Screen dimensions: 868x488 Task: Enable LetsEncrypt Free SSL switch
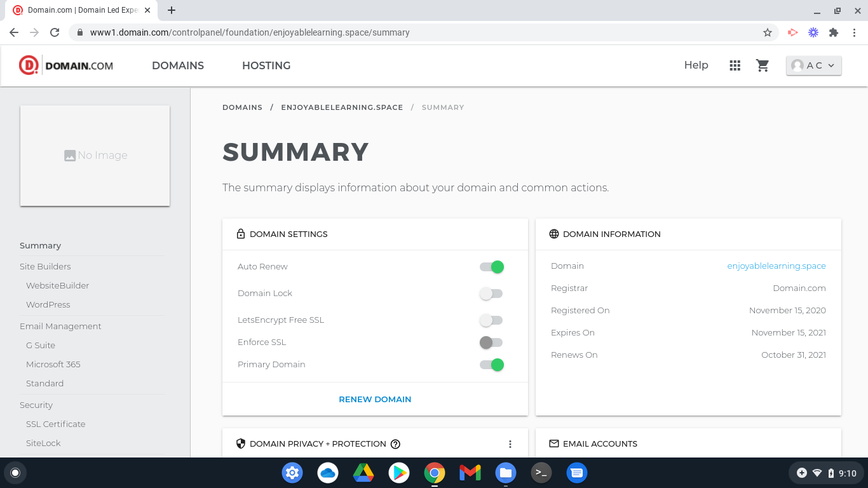[x=492, y=320]
